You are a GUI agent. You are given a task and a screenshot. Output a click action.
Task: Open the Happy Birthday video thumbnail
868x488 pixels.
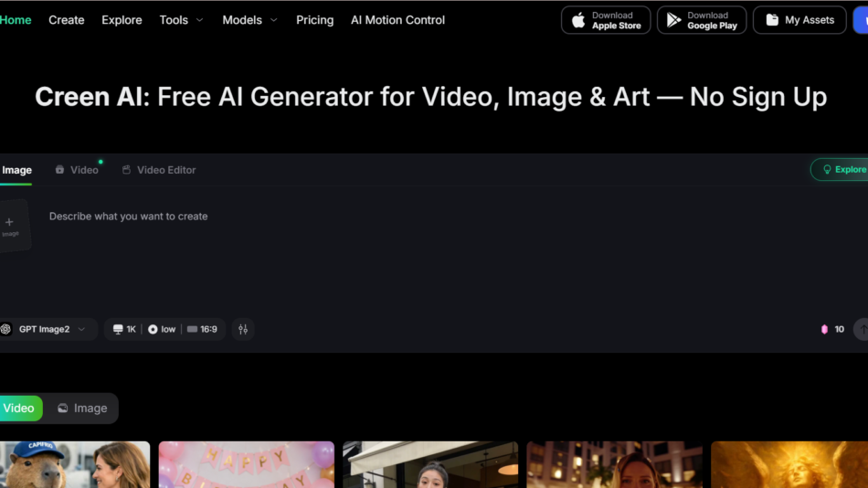click(247, 465)
